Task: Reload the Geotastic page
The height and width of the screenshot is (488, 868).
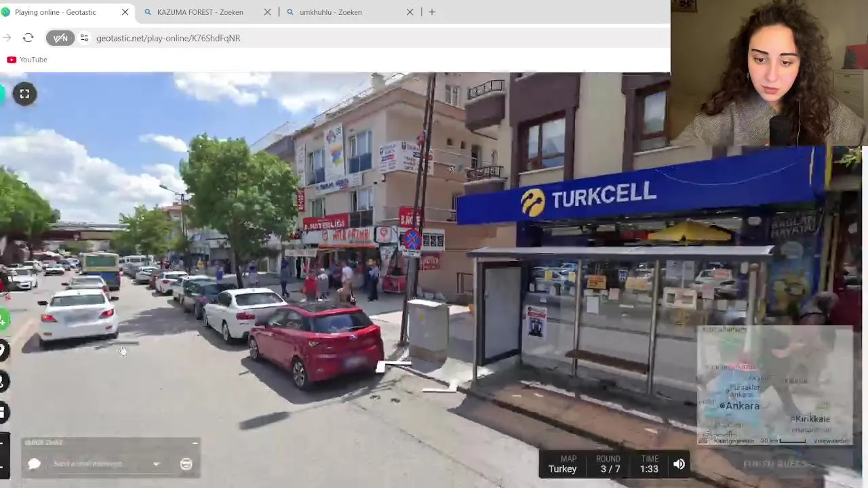Action: (x=28, y=38)
